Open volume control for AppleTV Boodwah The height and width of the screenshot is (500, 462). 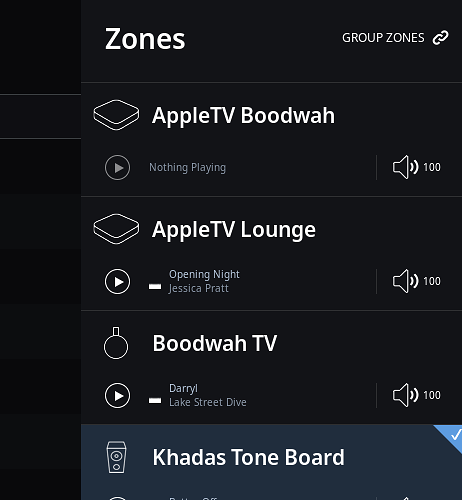tap(417, 167)
